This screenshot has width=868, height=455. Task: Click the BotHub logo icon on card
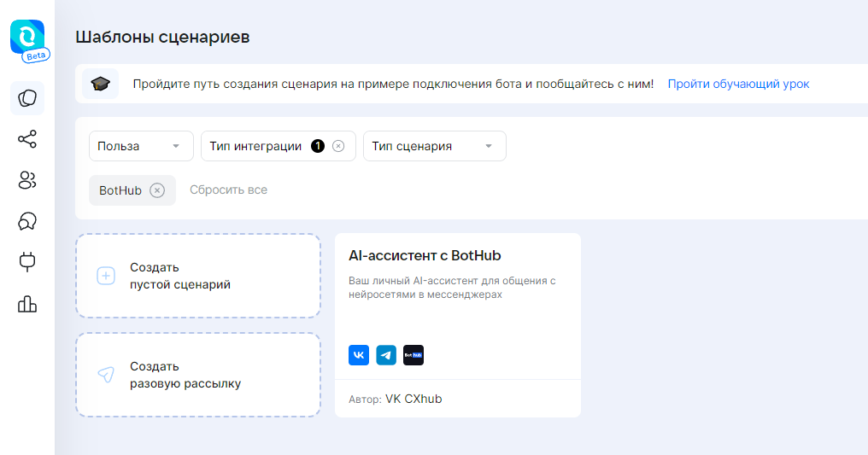413,355
